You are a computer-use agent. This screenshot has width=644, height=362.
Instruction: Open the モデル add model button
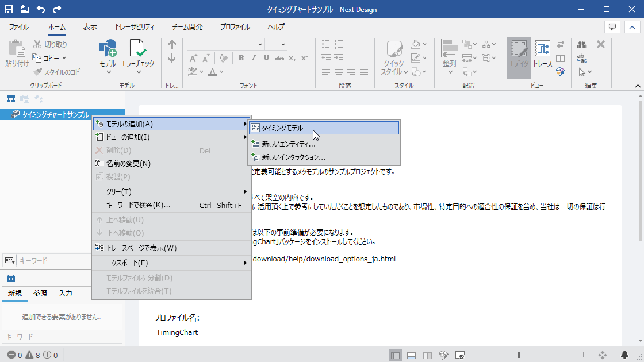point(108,57)
